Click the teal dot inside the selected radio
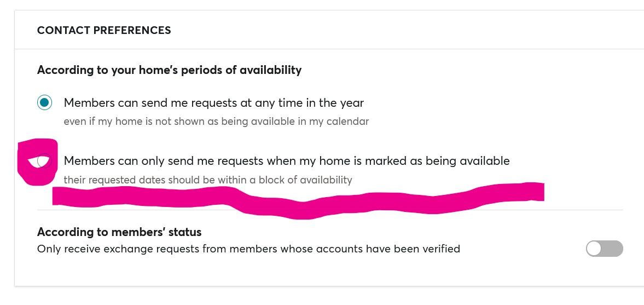Viewport: 644px width, 305px height. pyautogui.click(x=45, y=102)
